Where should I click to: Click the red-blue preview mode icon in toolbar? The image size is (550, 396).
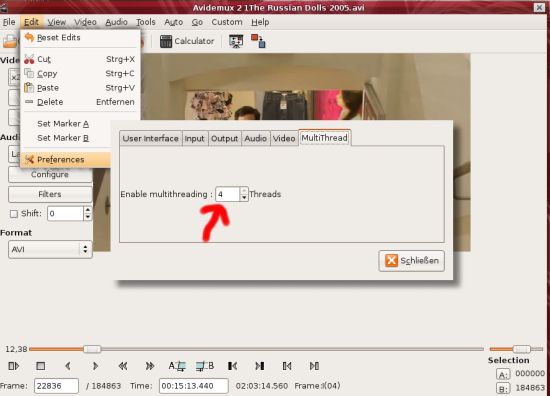[258, 41]
